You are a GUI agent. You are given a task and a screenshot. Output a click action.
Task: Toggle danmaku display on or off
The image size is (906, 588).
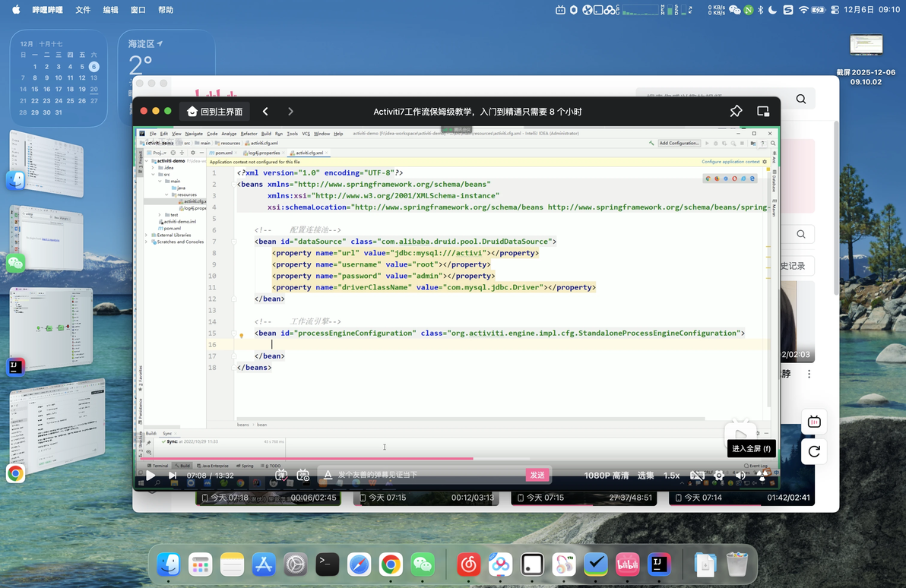click(280, 476)
